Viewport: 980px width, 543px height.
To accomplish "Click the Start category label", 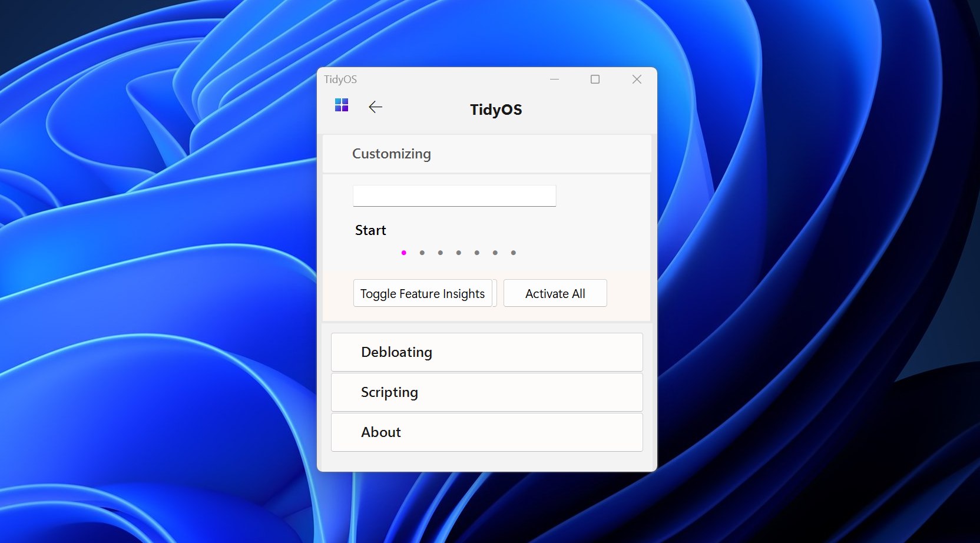I will coord(370,230).
